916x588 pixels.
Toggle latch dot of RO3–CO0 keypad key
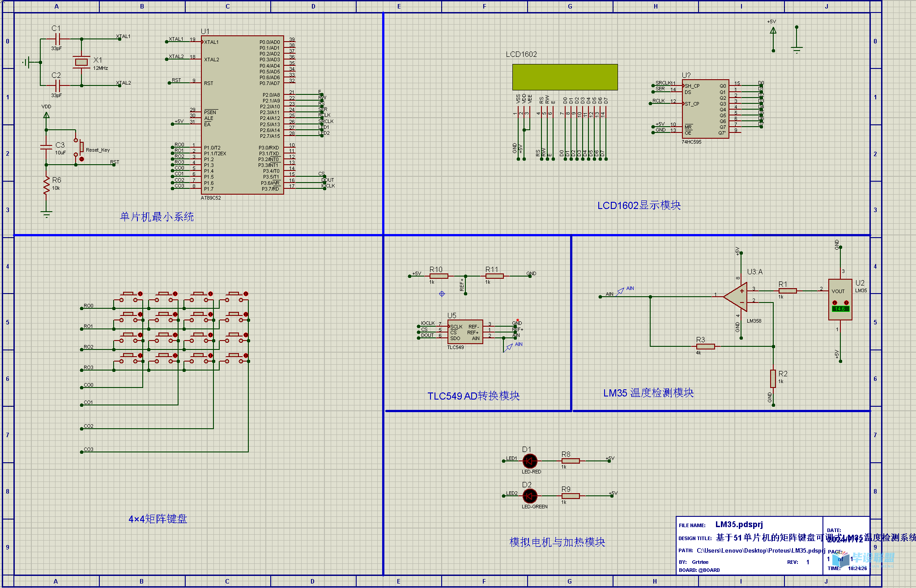140,356
